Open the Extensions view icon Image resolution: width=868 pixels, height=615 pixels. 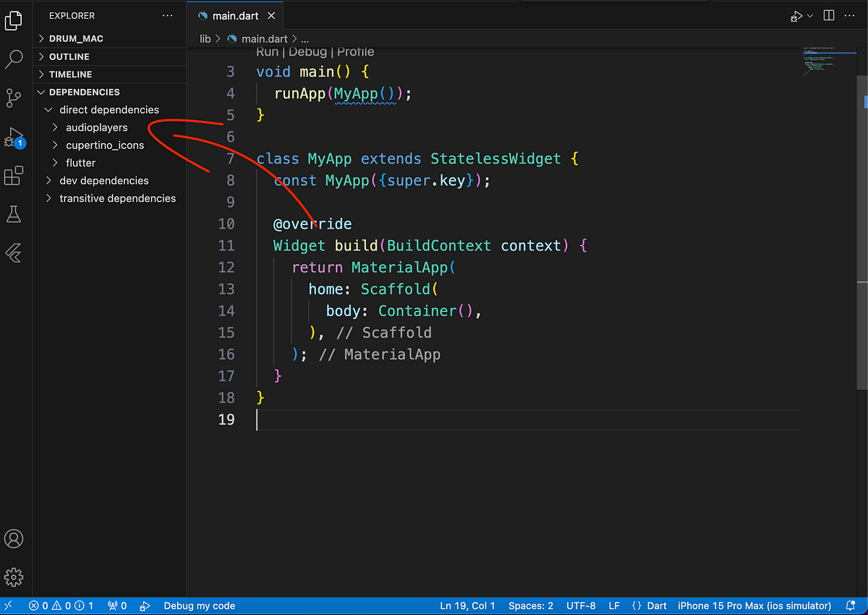point(14,175)
